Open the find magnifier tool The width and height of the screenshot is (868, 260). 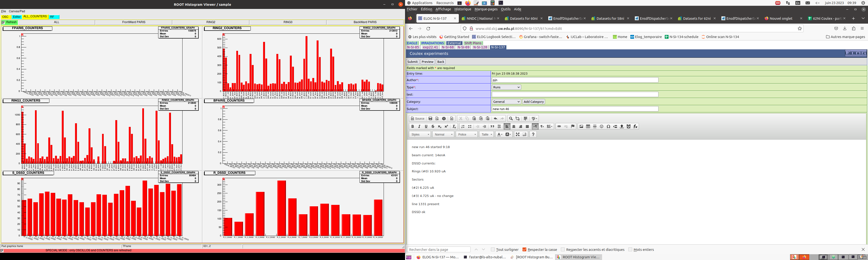click(x=511, y=118)
